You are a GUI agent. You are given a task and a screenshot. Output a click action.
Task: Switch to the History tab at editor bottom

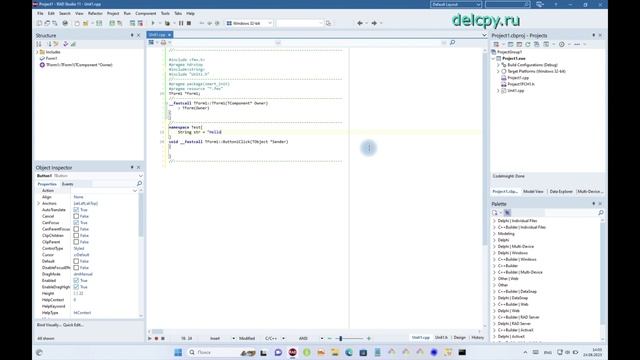477,338
